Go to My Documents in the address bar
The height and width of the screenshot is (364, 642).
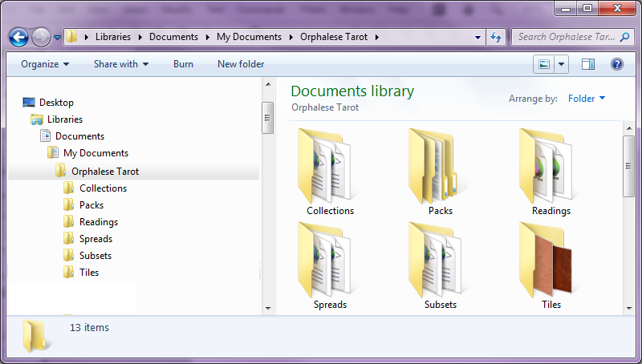click(x=249, y=37)
